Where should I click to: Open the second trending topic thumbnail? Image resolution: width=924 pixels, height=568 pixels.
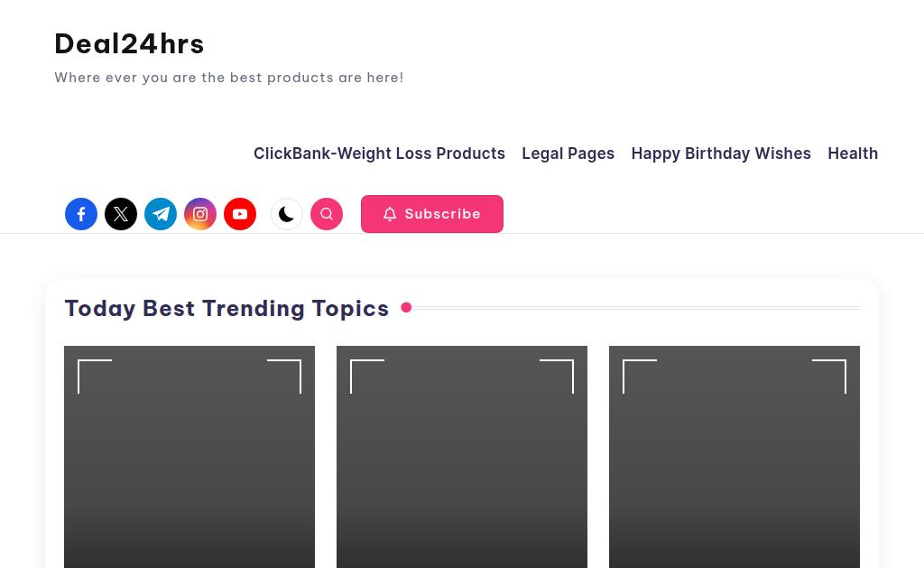click(x=462, y=457)
